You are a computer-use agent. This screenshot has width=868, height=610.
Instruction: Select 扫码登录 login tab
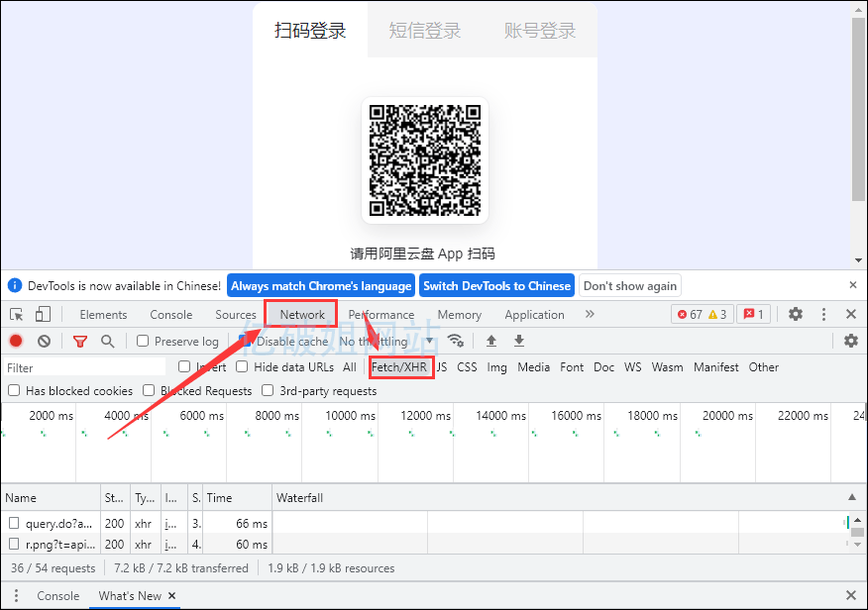pyautogui.click(x=310, y=31)
